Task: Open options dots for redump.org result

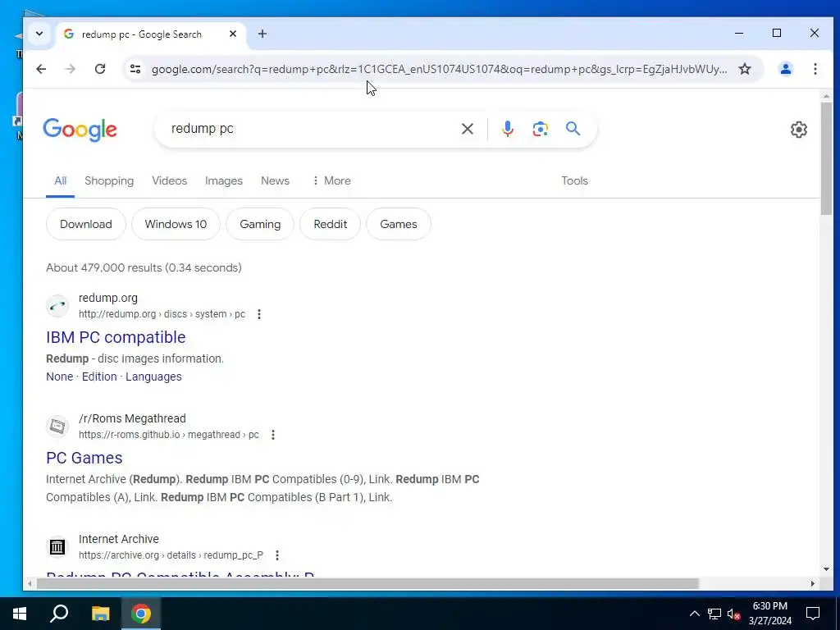Action: [258, 314]
